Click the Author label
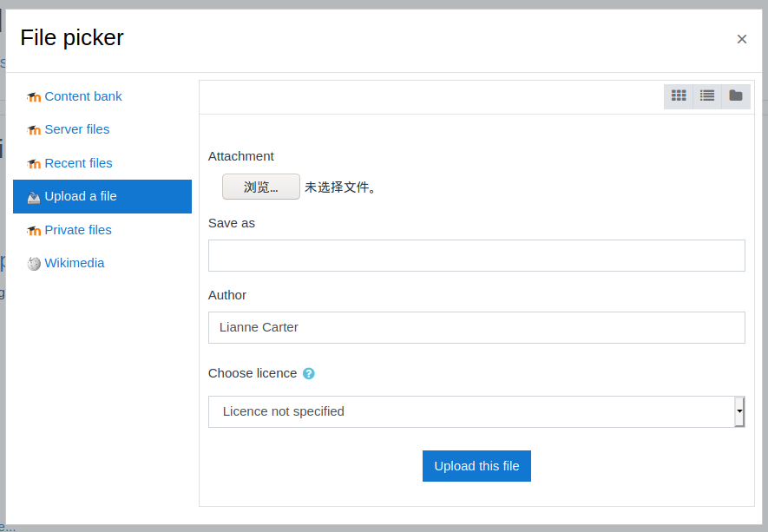 click(x=227, y=295)
